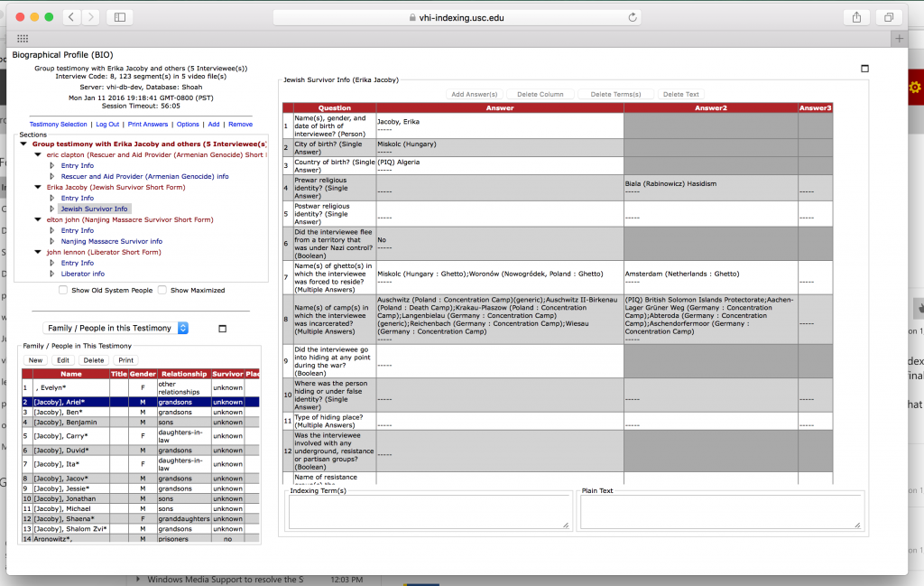Collapse the eric clapton section
Viewport: 924px width, 586px height.
point(38,154)
